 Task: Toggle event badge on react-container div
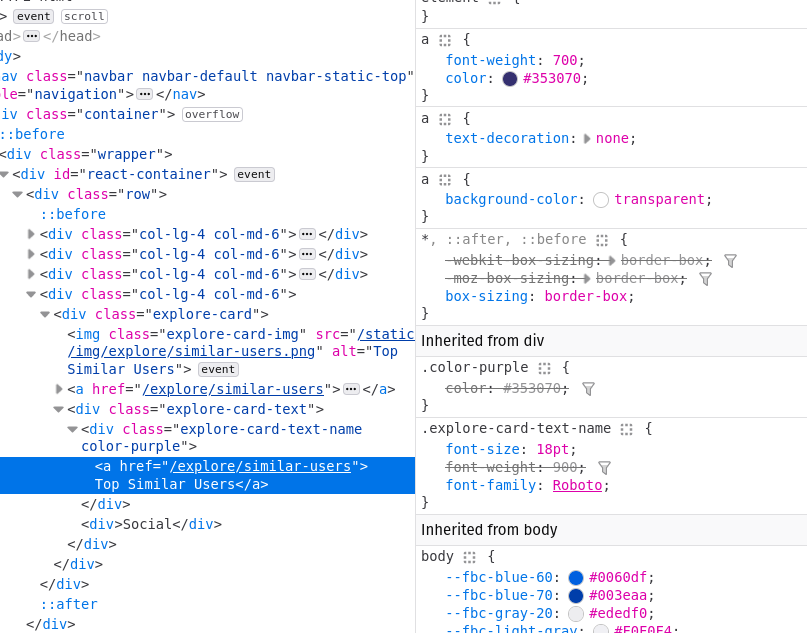click(254, 174)
